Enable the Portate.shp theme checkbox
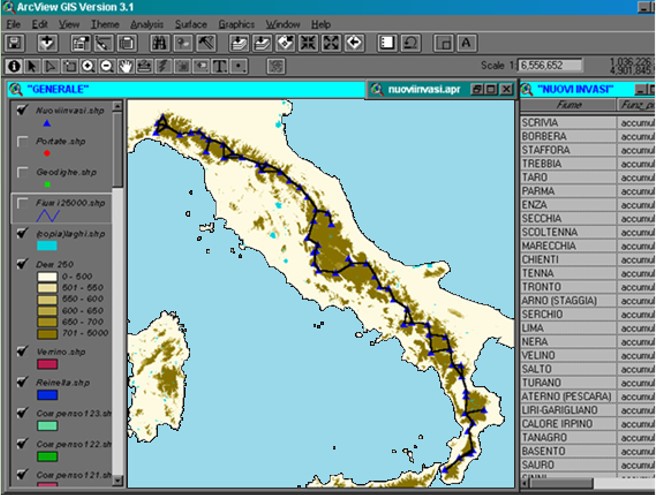 coord(23,142)
